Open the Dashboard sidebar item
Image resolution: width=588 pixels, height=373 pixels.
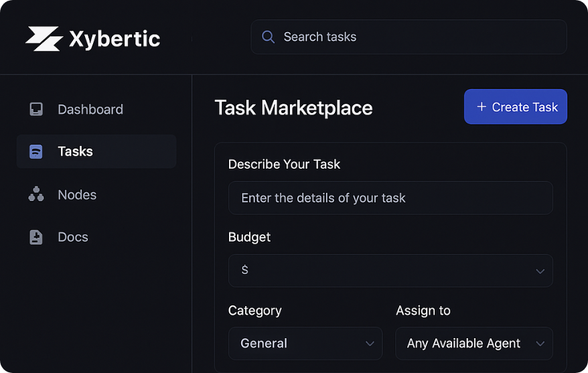[90, 109]
